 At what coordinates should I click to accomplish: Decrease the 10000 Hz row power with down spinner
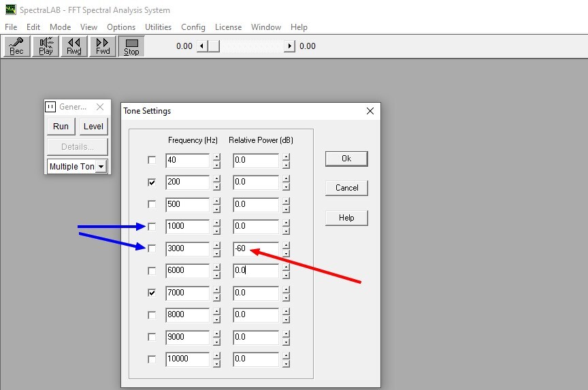286,363
